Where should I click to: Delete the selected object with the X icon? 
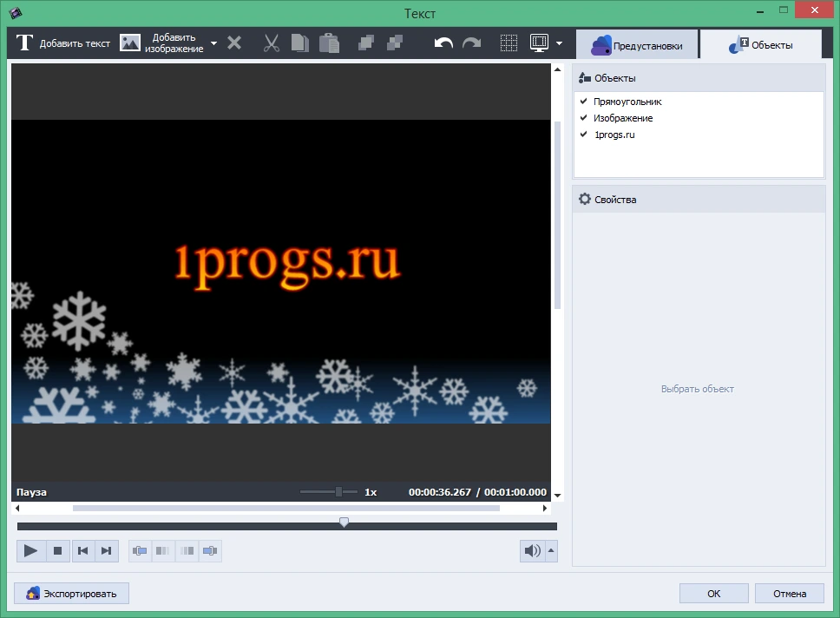tap(234, 43)
